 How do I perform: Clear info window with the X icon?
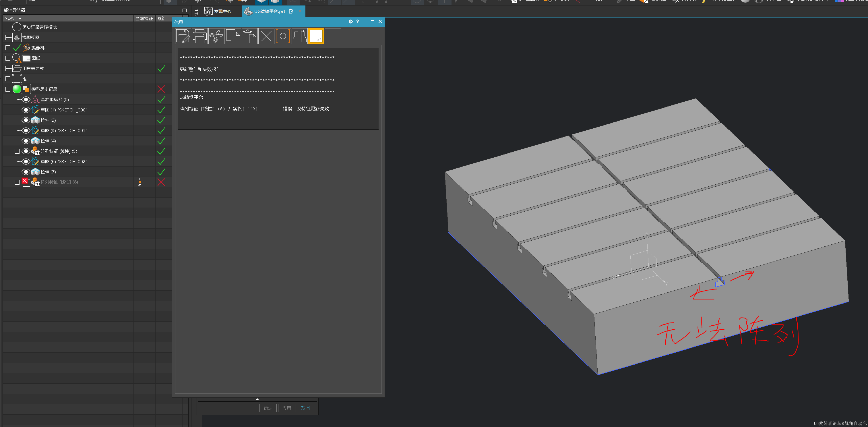tap(266, 36)
